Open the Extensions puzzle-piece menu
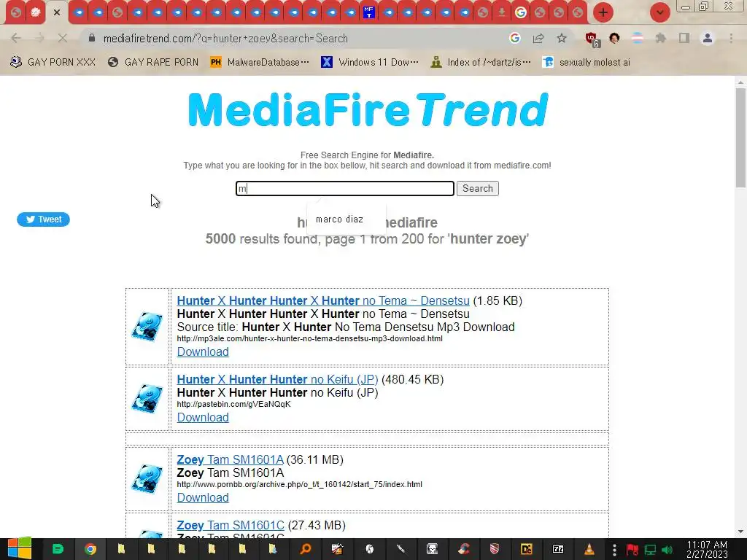Screen dimensions: 747x560 [660, 38]
